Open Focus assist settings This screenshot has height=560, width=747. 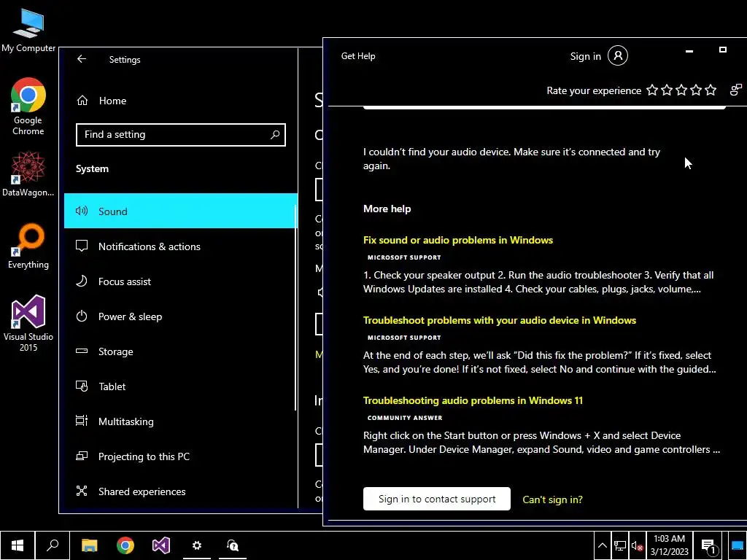(x=181, y=281)
